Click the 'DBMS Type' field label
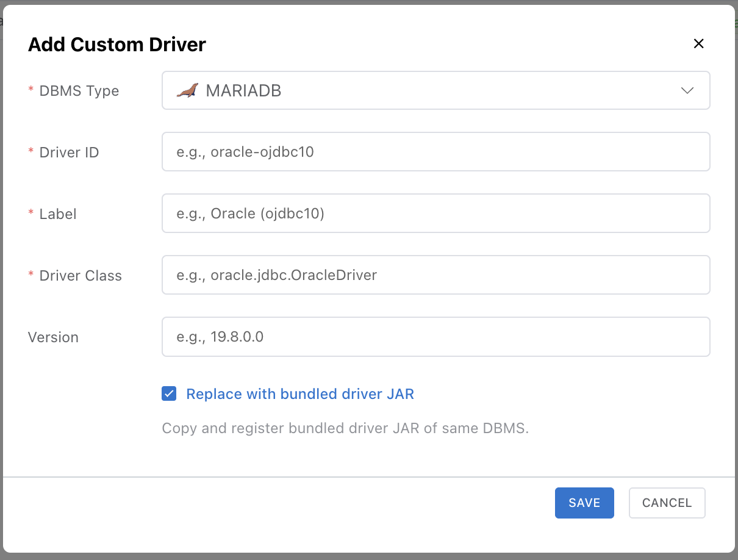Screen dimensions: 738x560 point(79,91)
